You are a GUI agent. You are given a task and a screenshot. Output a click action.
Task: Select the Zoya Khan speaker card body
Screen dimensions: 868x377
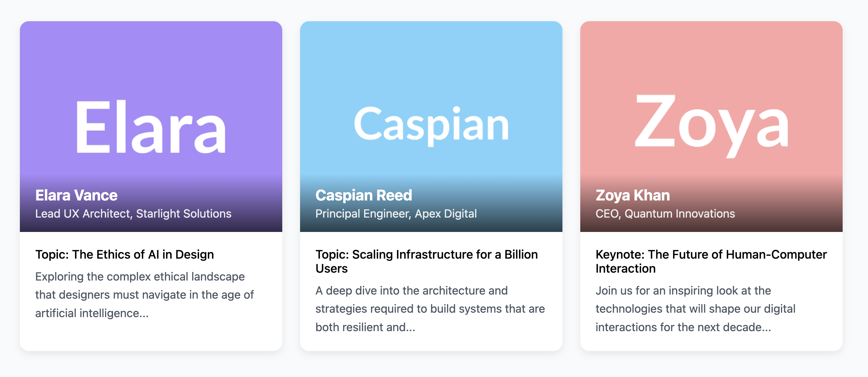(x=711, y=291)
